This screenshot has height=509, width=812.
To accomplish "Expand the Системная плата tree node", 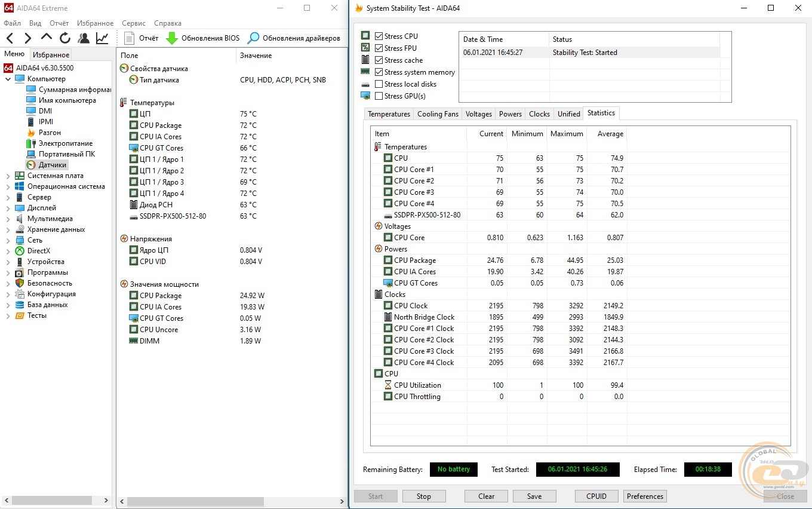I will click(8, 176).
